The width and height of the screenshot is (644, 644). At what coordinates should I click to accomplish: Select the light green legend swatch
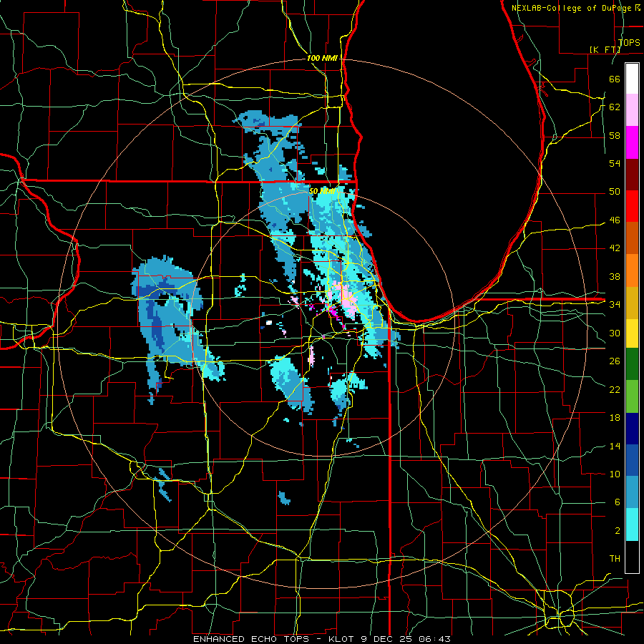[632, 396]
